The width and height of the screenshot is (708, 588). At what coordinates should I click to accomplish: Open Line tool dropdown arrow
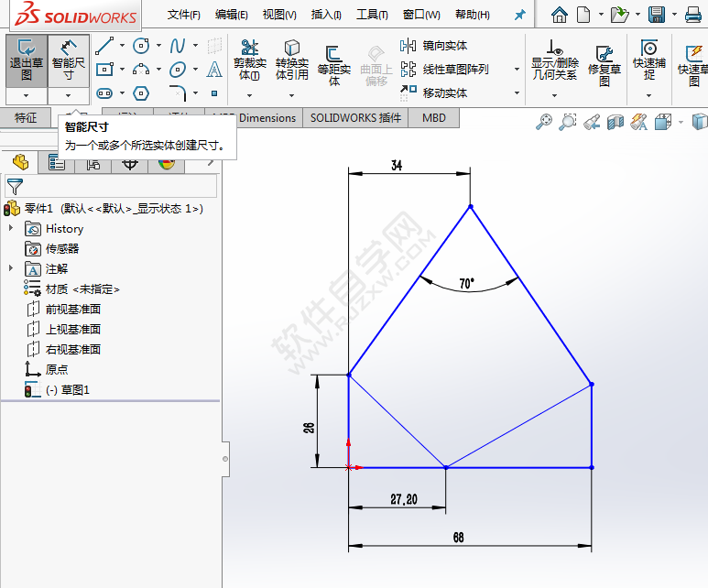coord(122,46)
